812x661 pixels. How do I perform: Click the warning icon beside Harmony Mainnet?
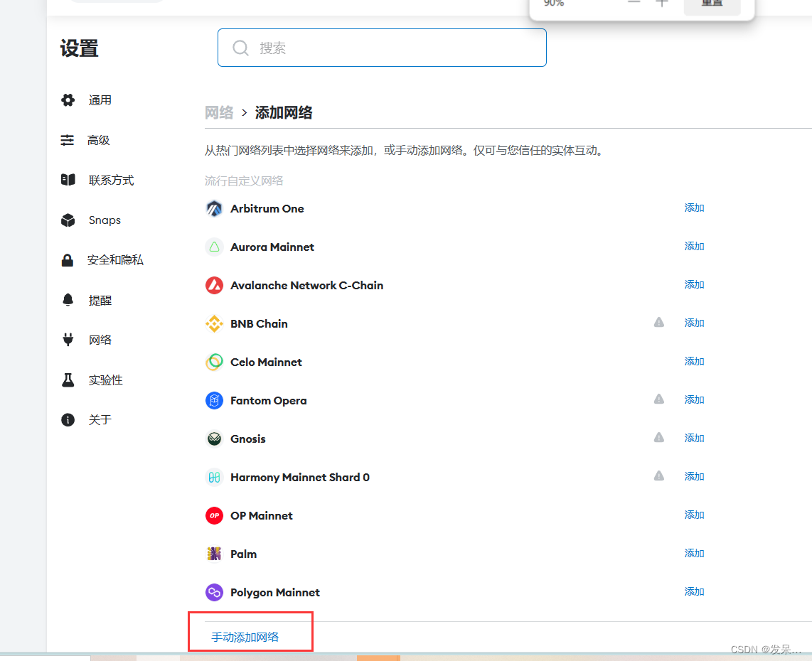coord(658,475)
